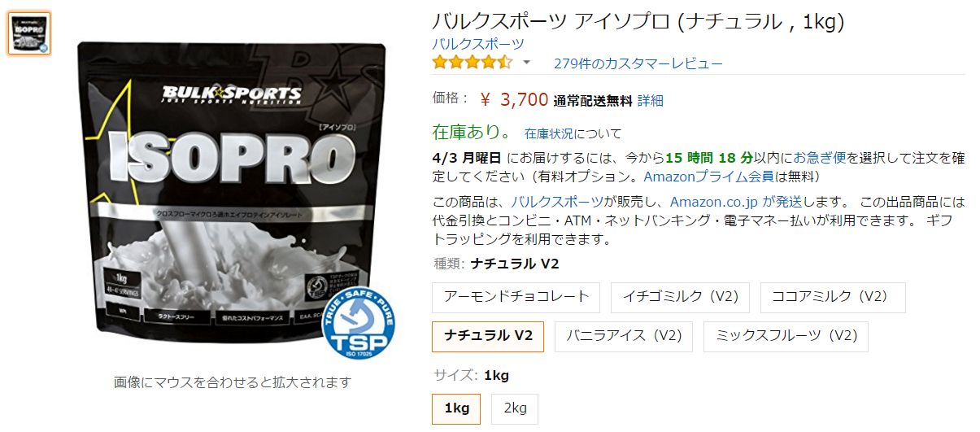980x432 pixels.
Task: Click the TSP certification badge icon
Action: point(359,317)
